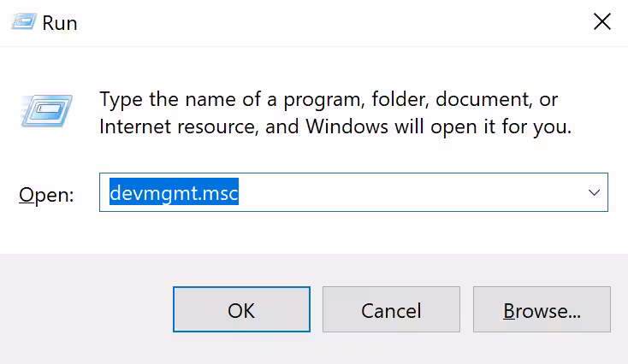Click gray footer area left of OK
This screenshot has width=628, height=364.
pyautogui.click(x=86, y=309)
